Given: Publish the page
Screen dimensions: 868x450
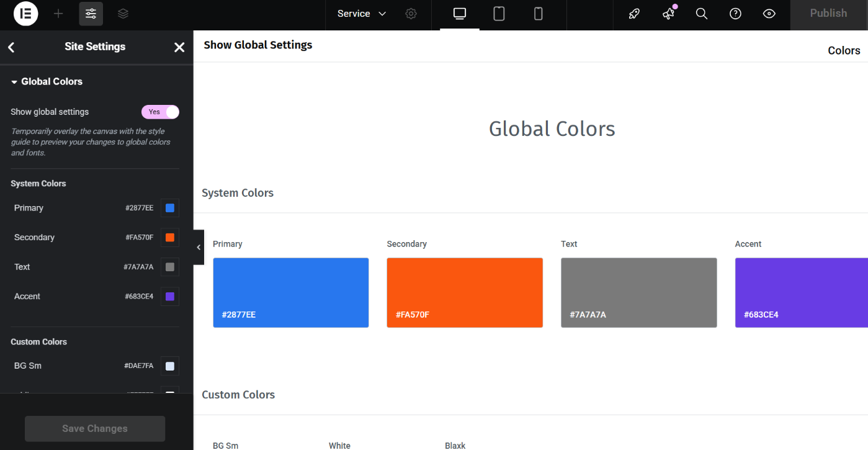Looking at the screenshot, I should coord(828,13).
